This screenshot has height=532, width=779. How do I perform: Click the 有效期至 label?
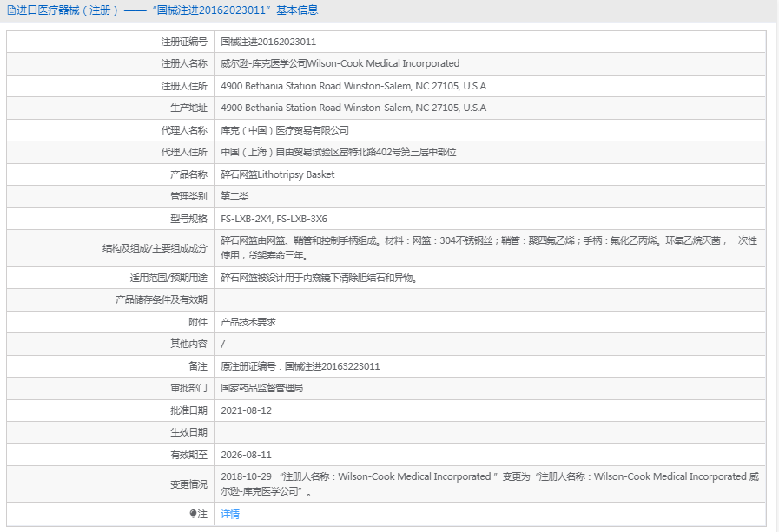click(188, 455)
